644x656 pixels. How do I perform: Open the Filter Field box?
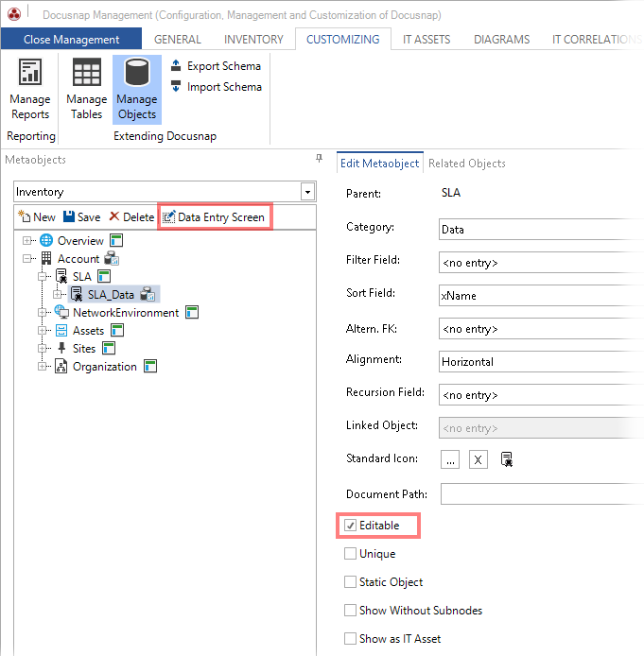(x=541, y=263)
